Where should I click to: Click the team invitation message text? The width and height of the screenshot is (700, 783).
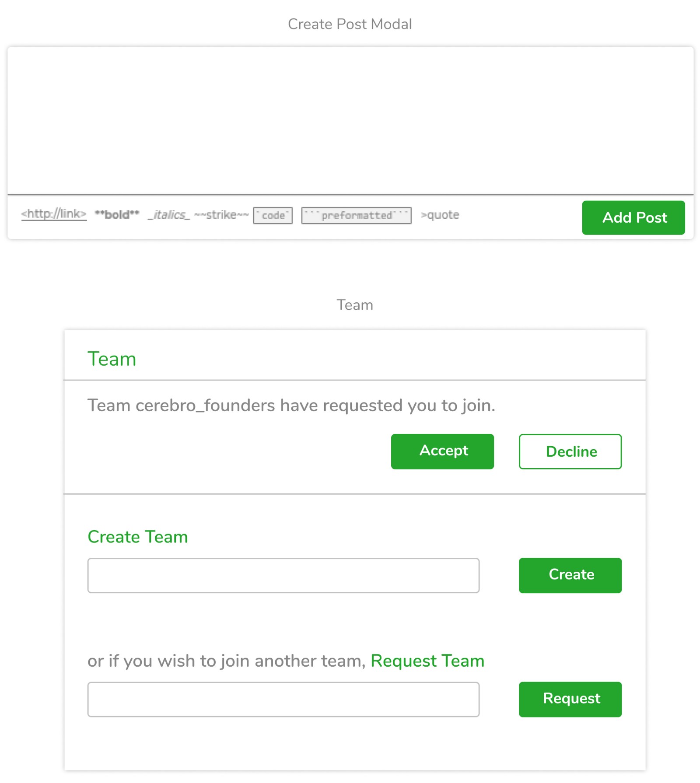click(291, 405)
